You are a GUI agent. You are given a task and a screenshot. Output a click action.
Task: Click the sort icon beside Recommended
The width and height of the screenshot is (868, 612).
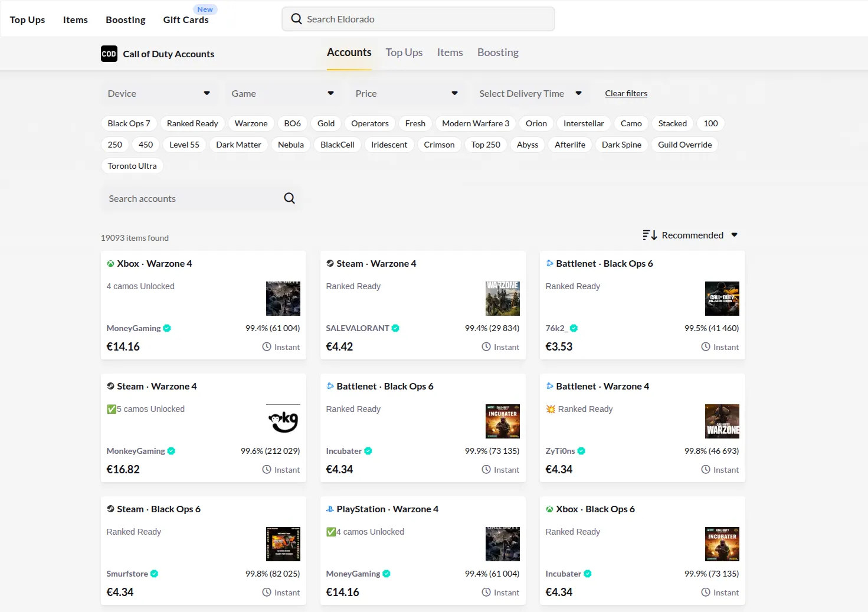click(650, 235)
